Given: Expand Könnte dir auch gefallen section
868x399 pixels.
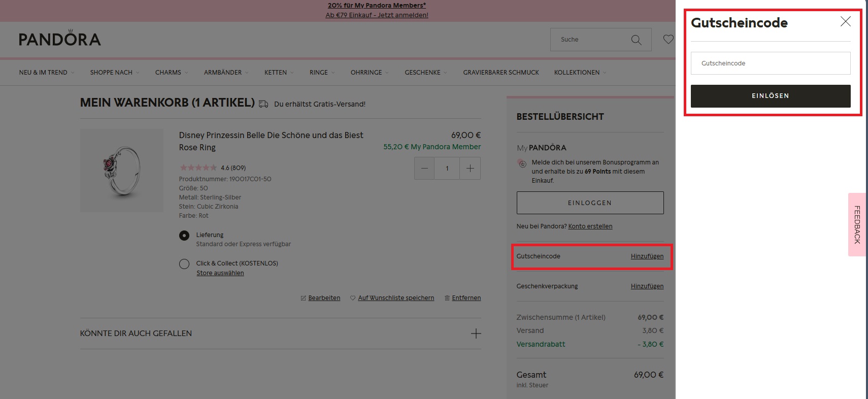Looking at the screenshot, I should 280,334.
